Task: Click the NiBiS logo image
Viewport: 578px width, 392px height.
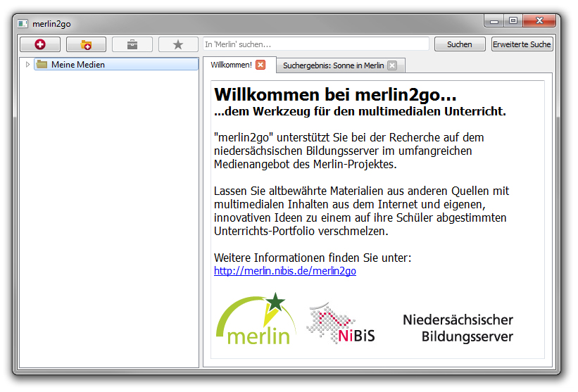Action: 341,324
